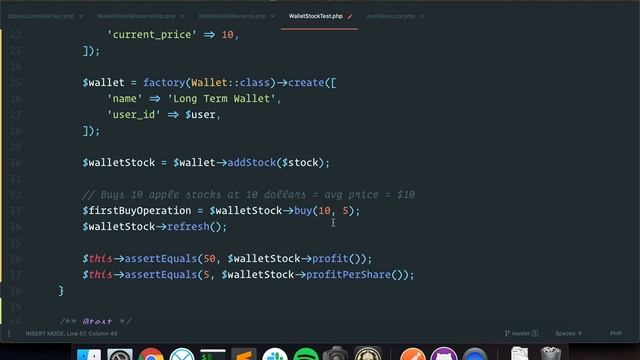Click the number 5 inside buy()
640x360 pixels.
(x=346, y=211)
